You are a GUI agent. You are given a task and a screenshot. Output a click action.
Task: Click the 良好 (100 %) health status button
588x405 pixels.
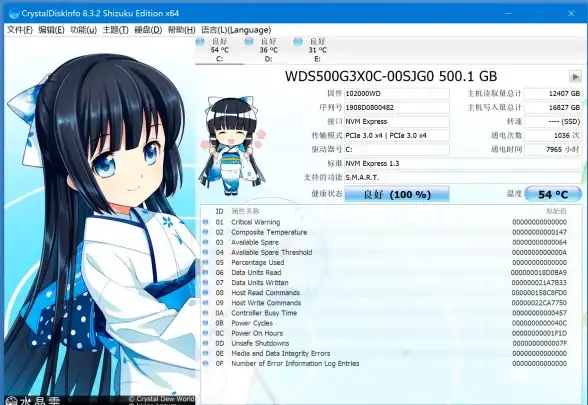point(397,194)
